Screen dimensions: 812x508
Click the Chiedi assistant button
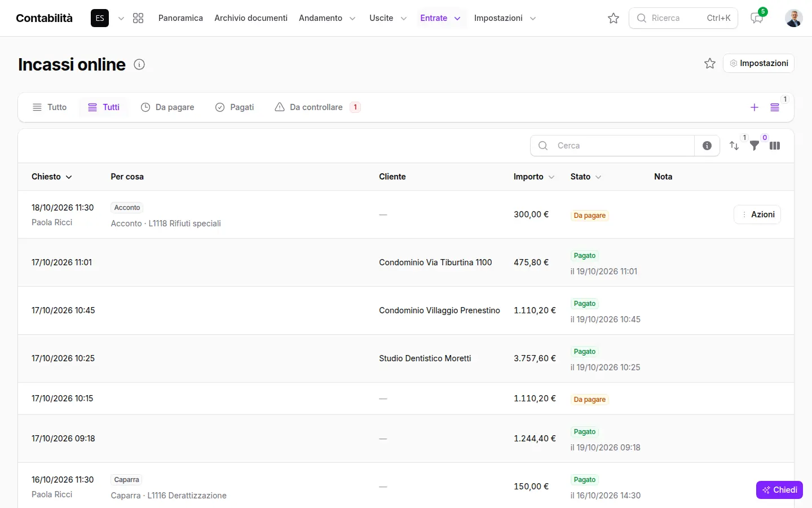779,490
